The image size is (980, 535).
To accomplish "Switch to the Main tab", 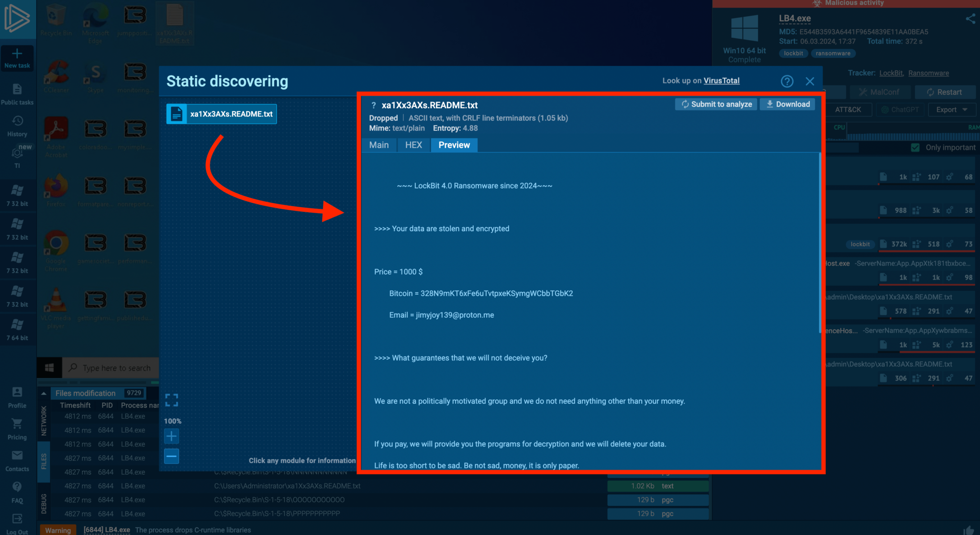I will (x=379, y=145).
